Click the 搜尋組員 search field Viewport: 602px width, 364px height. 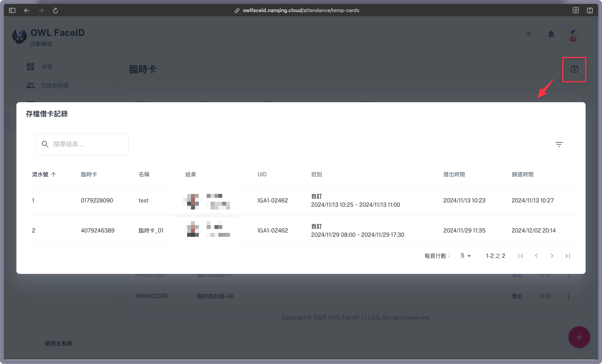tap(86, 144)
